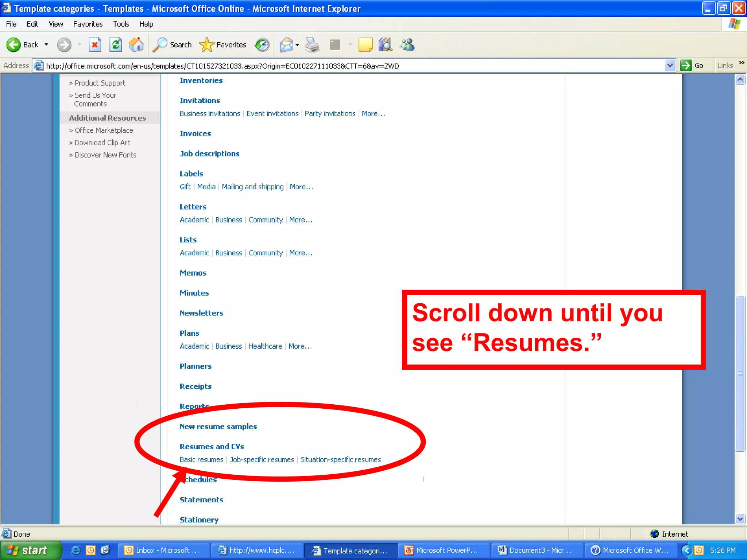The image size is (747, 560).
Task: Open the Tools menu
Action: pyautogui.click(x=121, y=24)
